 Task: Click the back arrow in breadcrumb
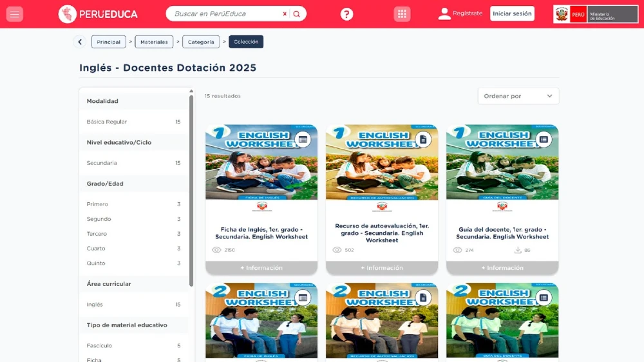tap(80, 42)
